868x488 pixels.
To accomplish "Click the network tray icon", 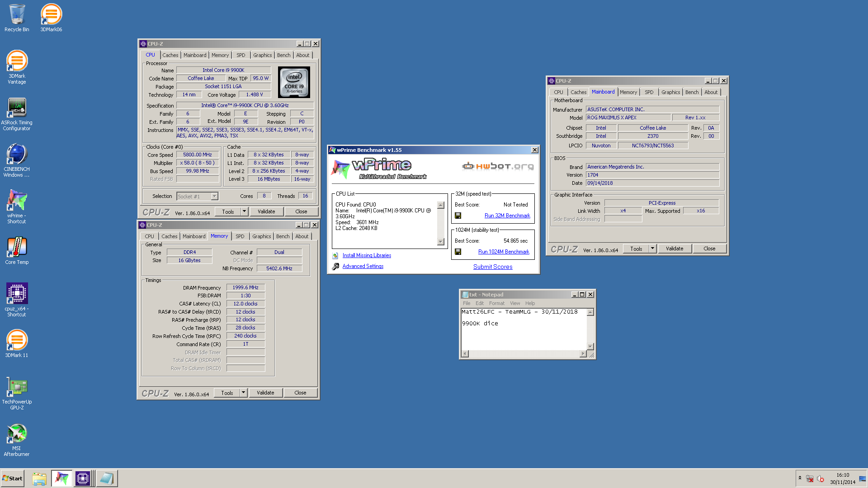I will pos(810,479).
